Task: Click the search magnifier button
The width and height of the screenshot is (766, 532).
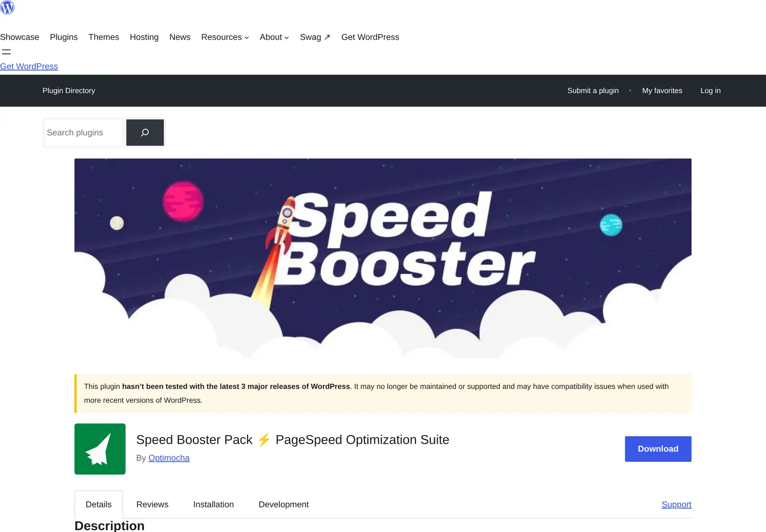Action: click(145, 133)
